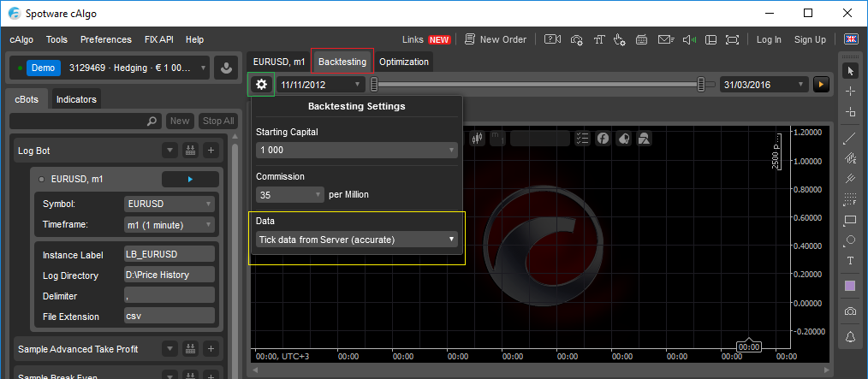Open the 11/11/2012 start date dropdown
This screenshot has width=868, height=379.
point(320,85)
